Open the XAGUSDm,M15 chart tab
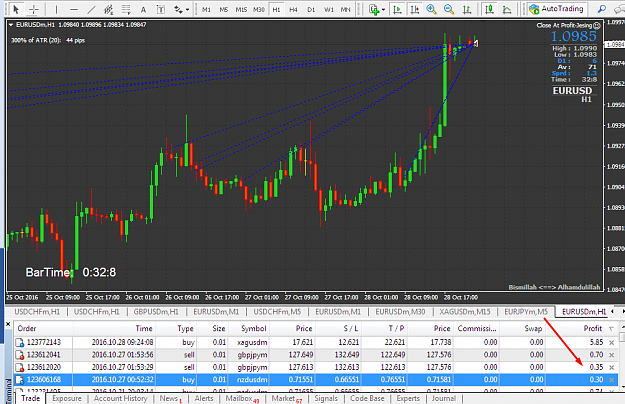This screenshot has height=404, width=625. coord(465,312)
